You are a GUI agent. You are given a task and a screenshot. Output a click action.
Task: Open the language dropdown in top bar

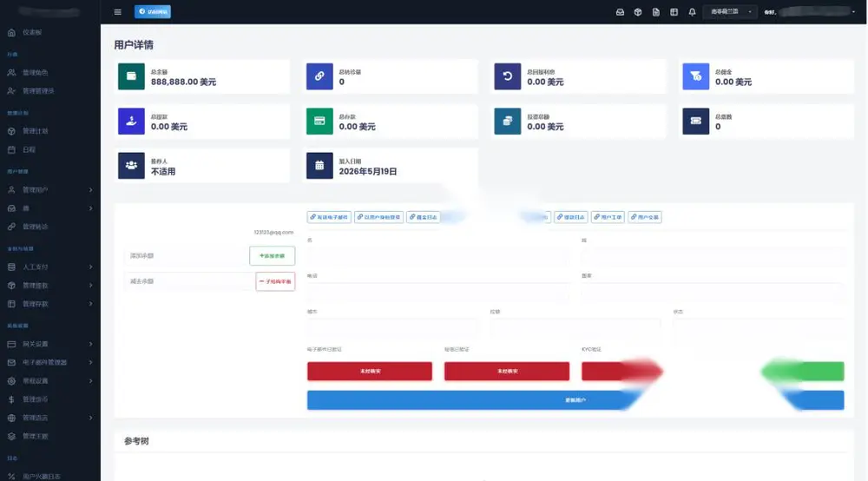[730, 11]
